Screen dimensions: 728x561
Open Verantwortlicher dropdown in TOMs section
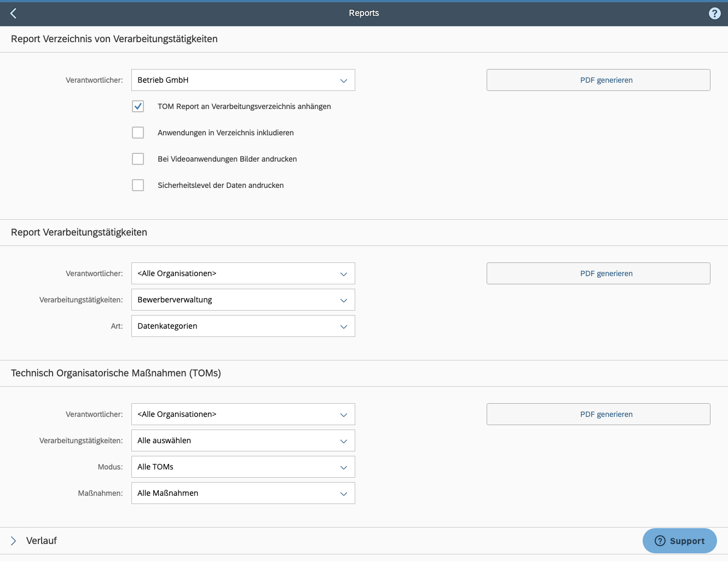[243, 414]
